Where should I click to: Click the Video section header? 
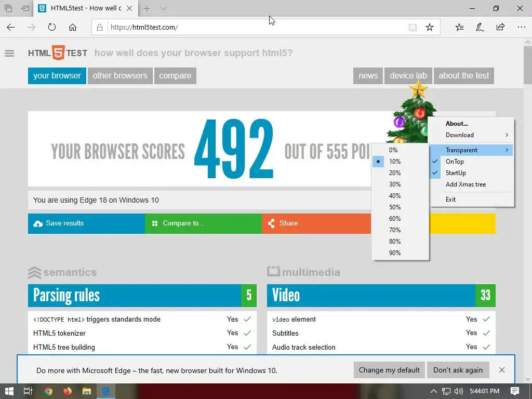381,296
